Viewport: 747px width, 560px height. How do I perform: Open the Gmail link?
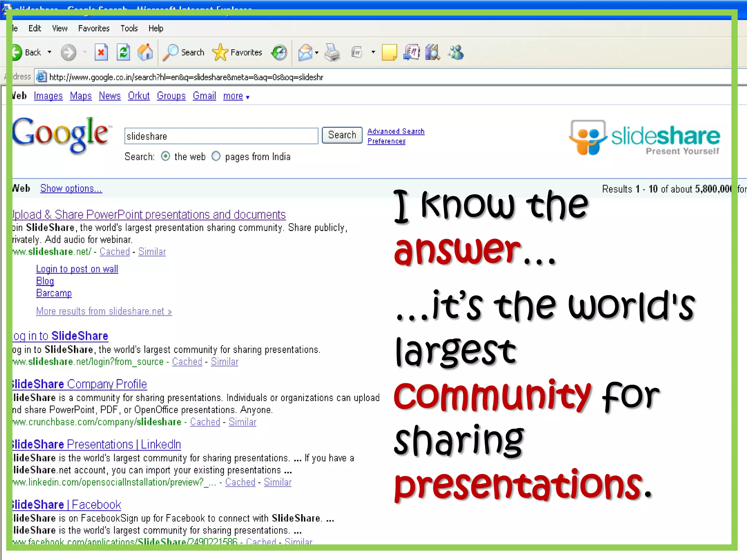pos(204,96)
